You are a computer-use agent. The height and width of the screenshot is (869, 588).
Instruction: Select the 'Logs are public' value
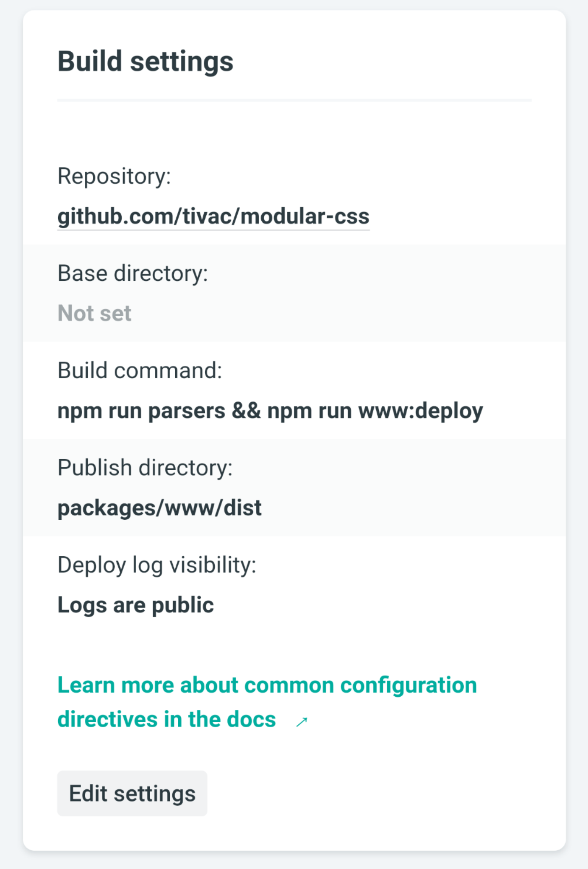coord(135,605)
